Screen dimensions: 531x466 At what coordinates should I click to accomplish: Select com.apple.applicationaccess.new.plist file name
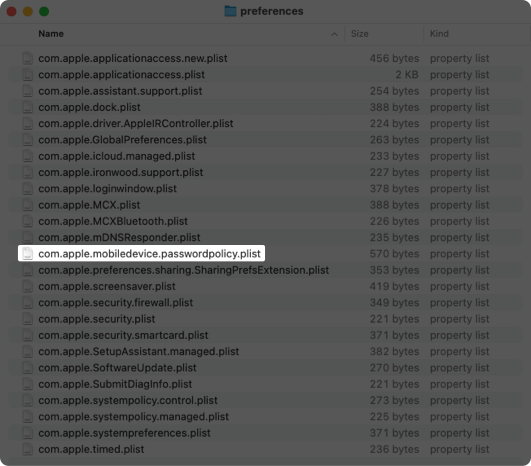(x=133, y=58)
